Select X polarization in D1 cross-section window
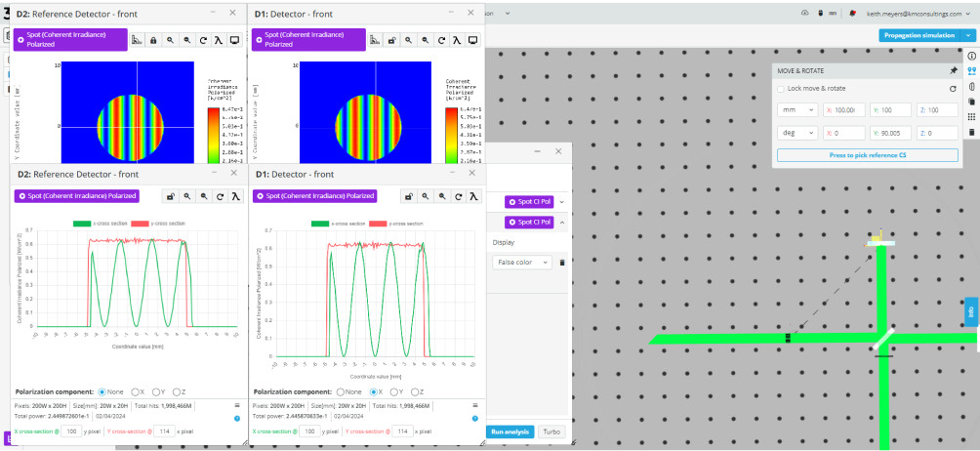 (373, 391)
